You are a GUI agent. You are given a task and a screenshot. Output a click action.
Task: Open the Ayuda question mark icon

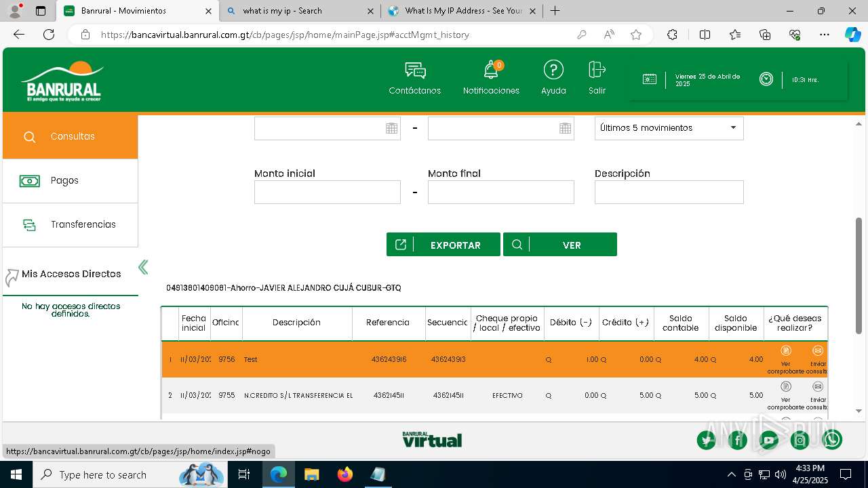[553, 70]
